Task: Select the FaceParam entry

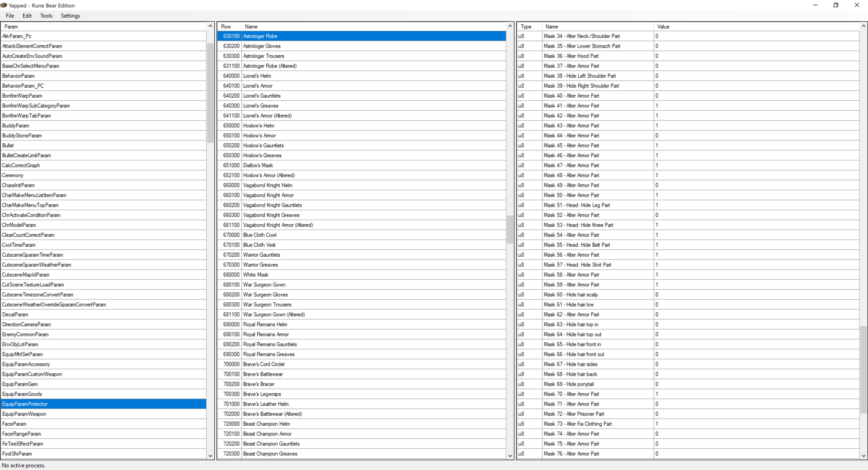Action: (104, 424)
